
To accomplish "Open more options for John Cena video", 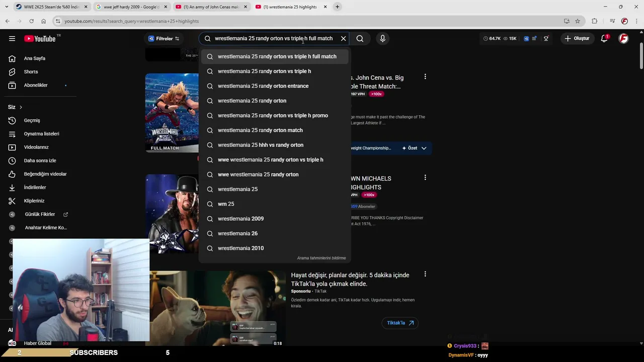I will point(425,77).
